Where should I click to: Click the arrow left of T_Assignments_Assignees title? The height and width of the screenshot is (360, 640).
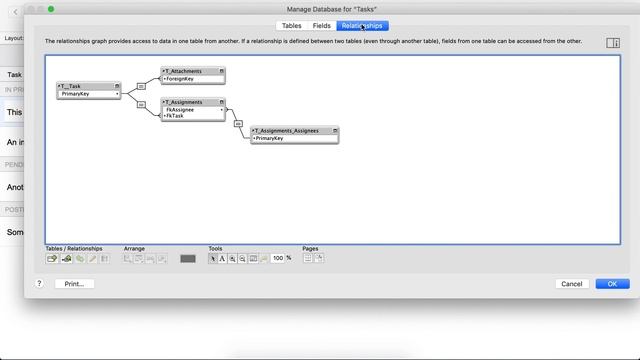pos(253,131)
